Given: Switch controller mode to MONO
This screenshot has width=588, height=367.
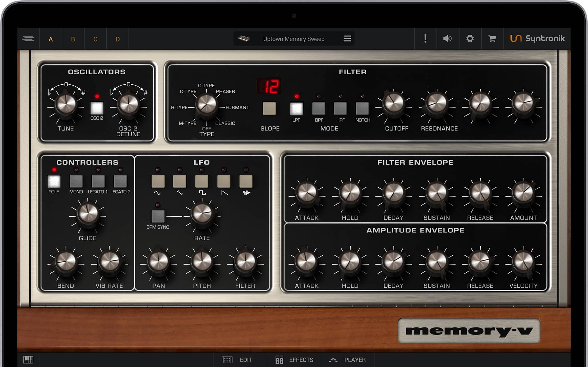Looking at the screenshot, I should [x=76, y=181].
